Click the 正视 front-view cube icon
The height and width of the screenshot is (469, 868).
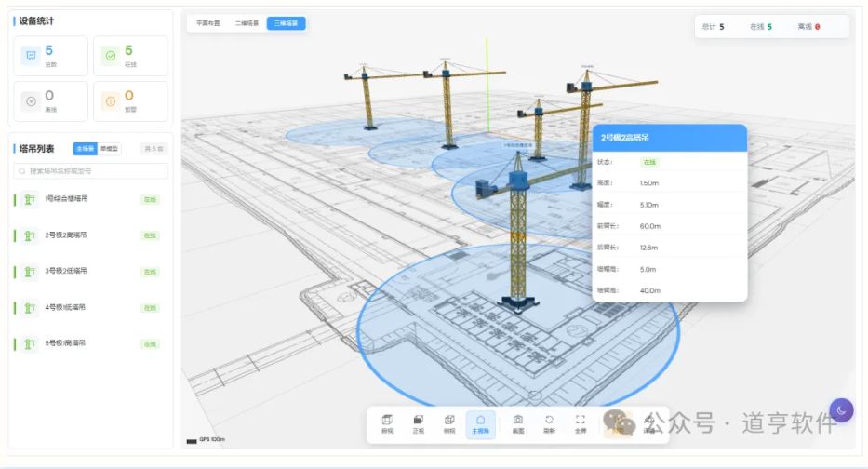click(419, 420)
